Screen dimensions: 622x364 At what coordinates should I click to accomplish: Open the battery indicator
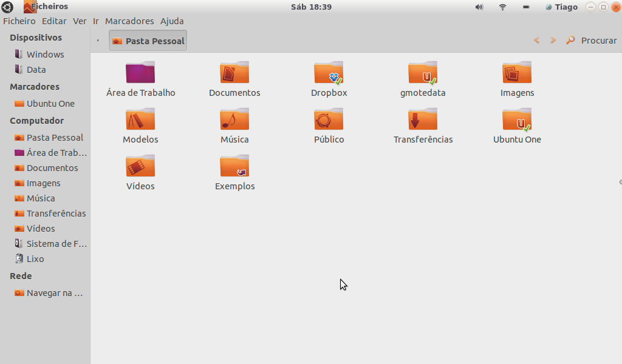(526, 7)
